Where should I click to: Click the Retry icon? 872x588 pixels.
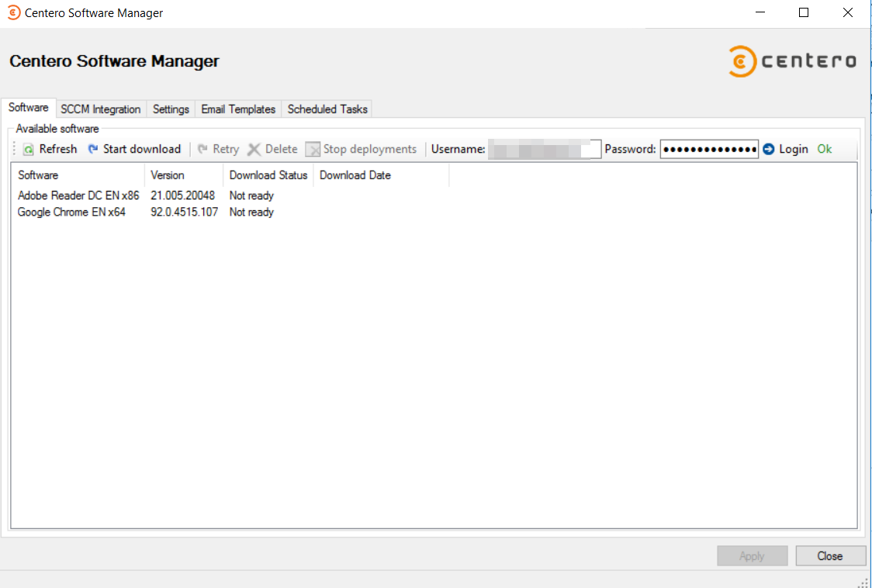coord(202,149)
